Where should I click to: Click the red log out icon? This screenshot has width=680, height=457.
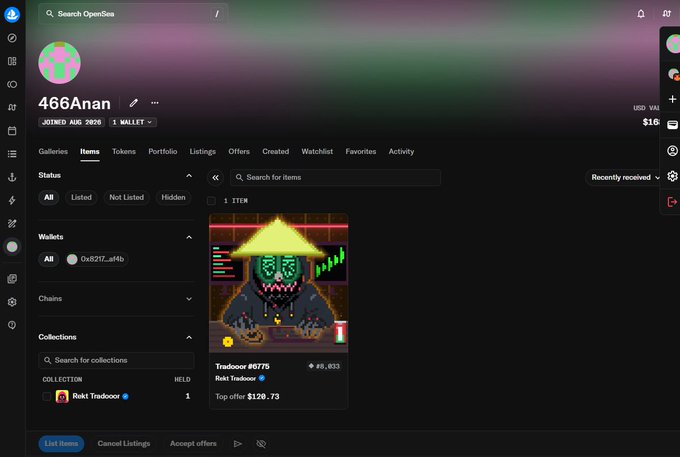tap(672, 202)
